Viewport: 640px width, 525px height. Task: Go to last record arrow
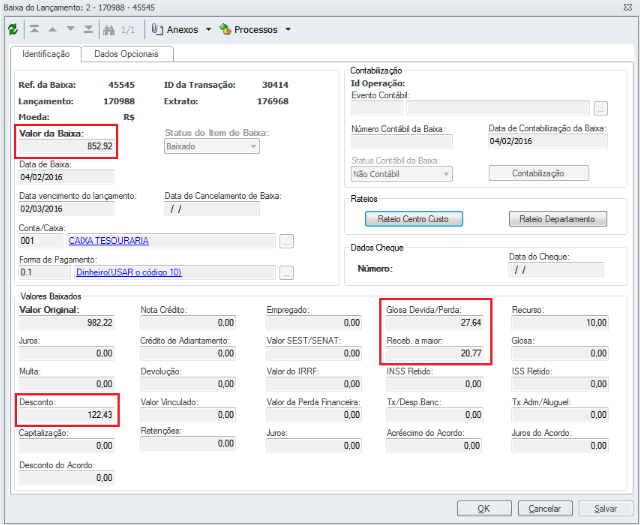tap(88, 29)
